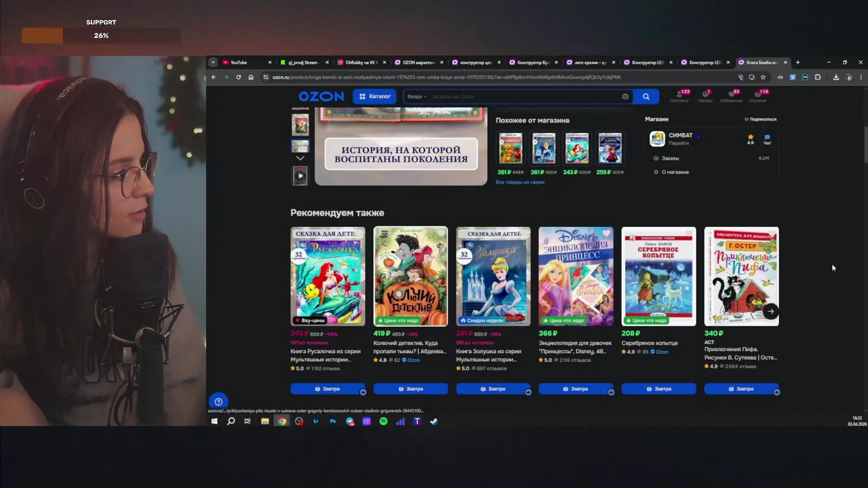The image size is (868, 488).
Task: Open the Русалочка book card image
Action: pyautogui.click(x=328, y=277)
